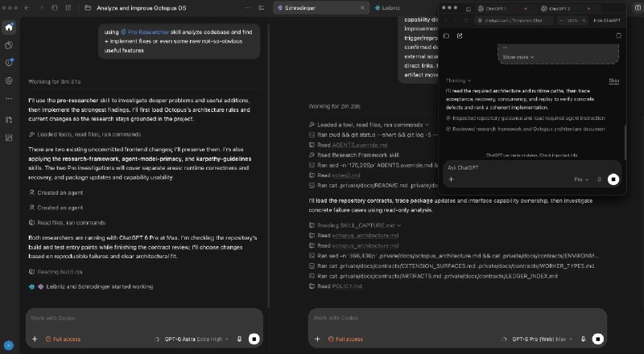Expand the Reading SKILL_CAPTURE.md entry
The height and width of the screenshot is (354, 644).
click(x=355, y=225)
